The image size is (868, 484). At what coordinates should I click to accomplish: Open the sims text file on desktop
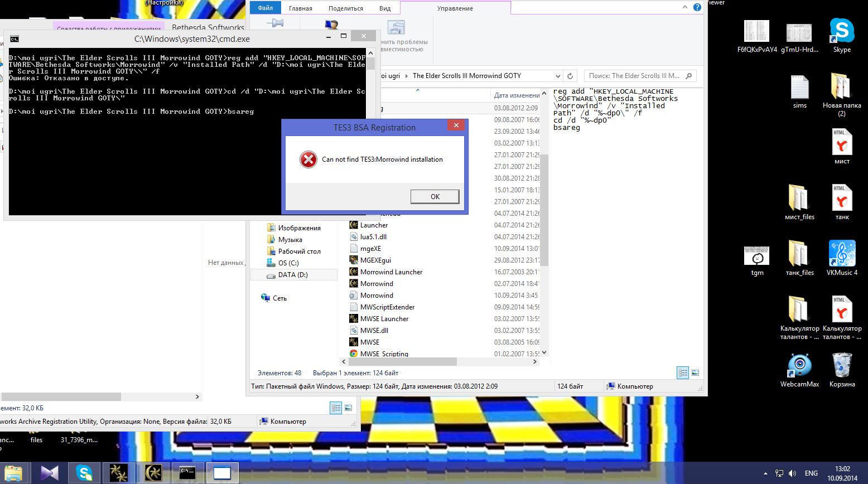(800, 91)
